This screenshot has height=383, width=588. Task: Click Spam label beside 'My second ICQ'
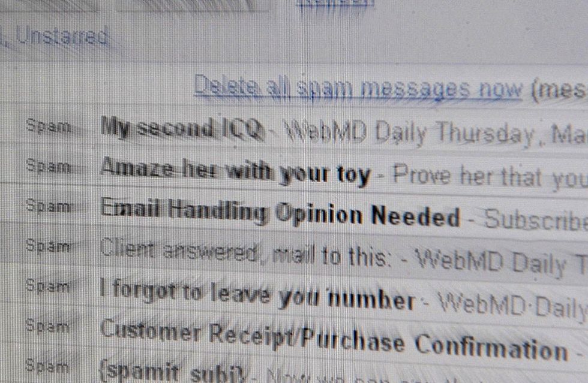[49, 126]
